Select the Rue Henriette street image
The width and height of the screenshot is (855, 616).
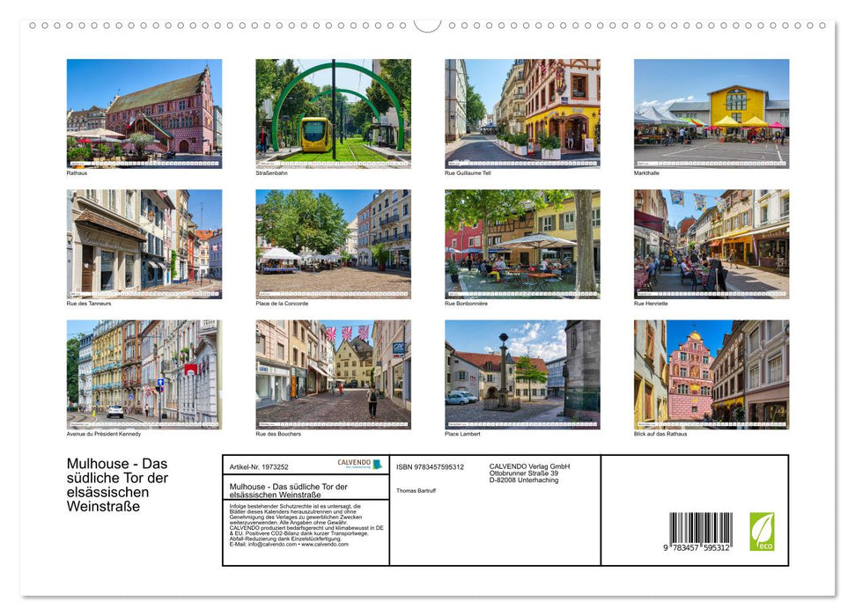pyautogui.click(x=711, y=242)
